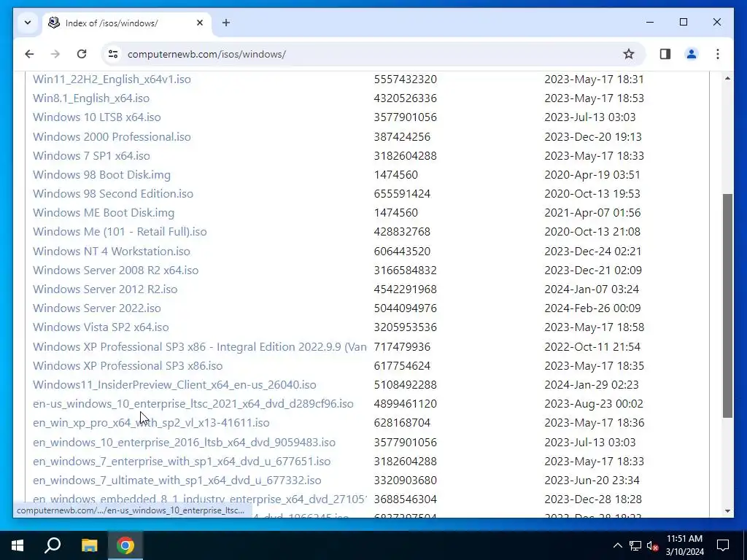Image resolution: width=747 pixels, height=560 pixels.
Task: Open taskbar Search magnifier
Action: 53,545
